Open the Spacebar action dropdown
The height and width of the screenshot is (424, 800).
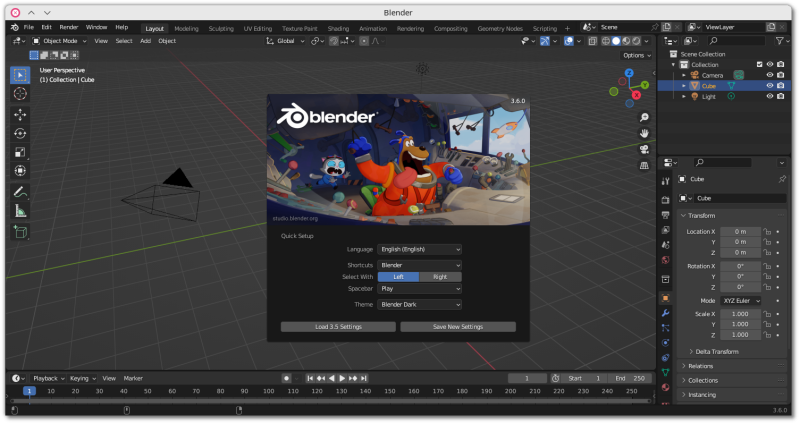click(x=420, y=289)
